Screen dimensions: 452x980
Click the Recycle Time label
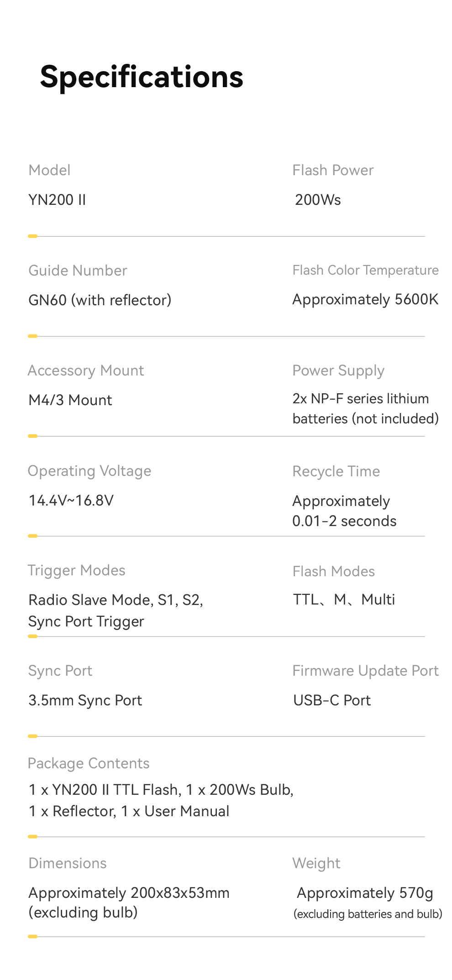(x=336, y=471)
